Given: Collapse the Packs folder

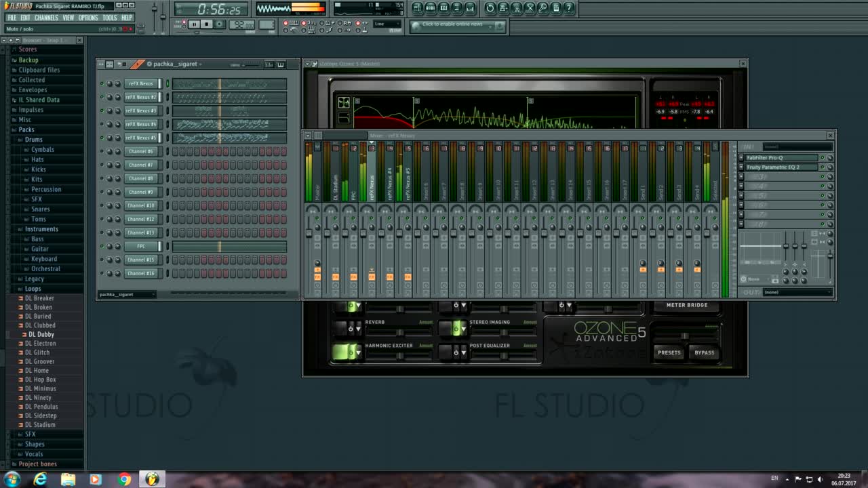Looking at the screenshot, I should click(x=26, y=129).
